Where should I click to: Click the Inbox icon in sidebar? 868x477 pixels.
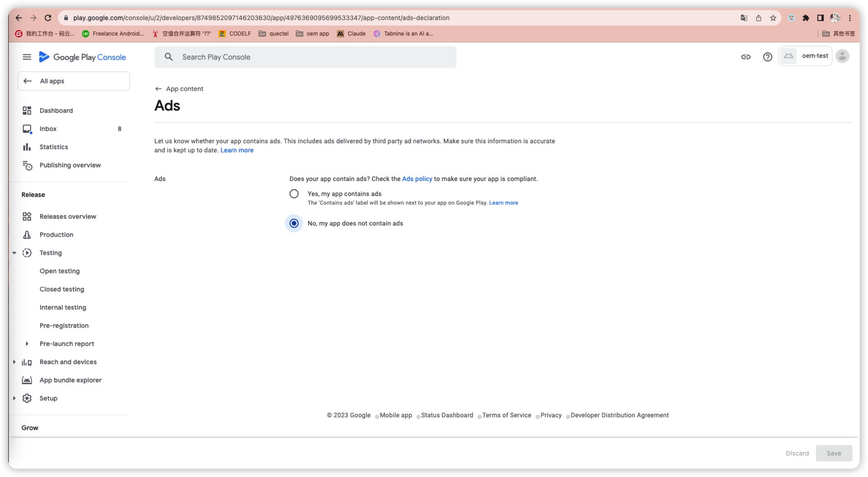pyautogui.click(x=27, y=129)
